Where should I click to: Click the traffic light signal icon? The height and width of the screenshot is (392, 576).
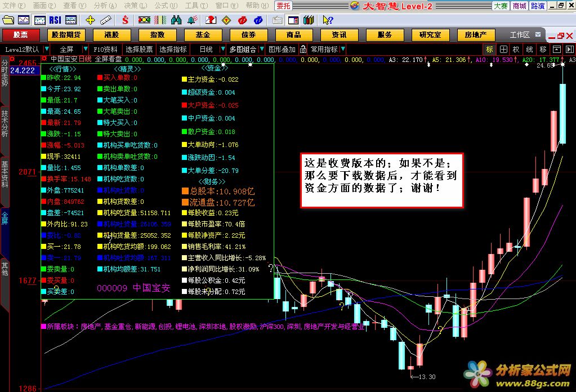144,20
